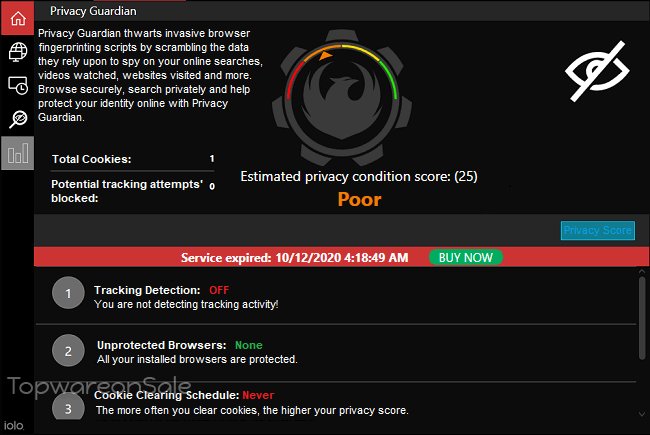
Task: Click the vertical scrollbar thumb
Action: 642,318
